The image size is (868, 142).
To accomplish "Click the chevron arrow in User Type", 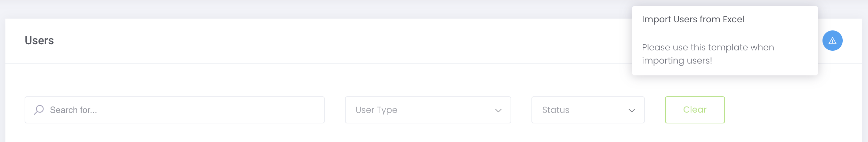I will pyautogui.click(x=498, y=110).
